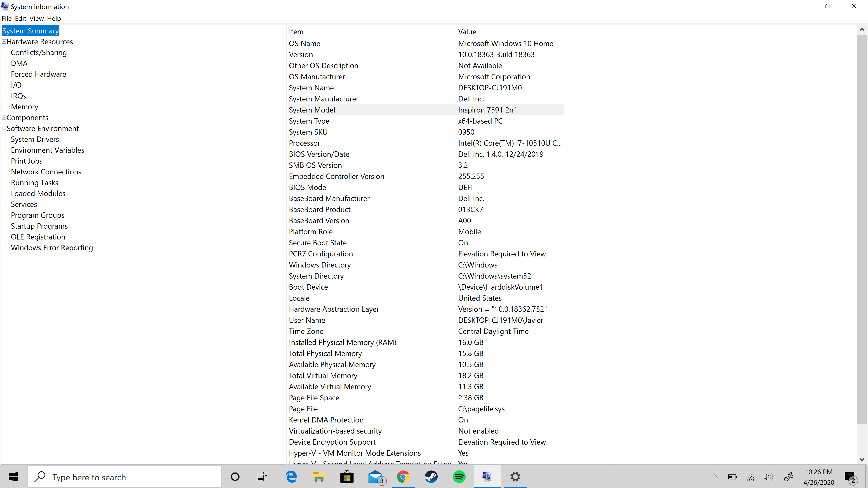Screen dimensions: 868x488
Task: Launch Microsoft Edge from the taskbar
Action: [291, 477]
